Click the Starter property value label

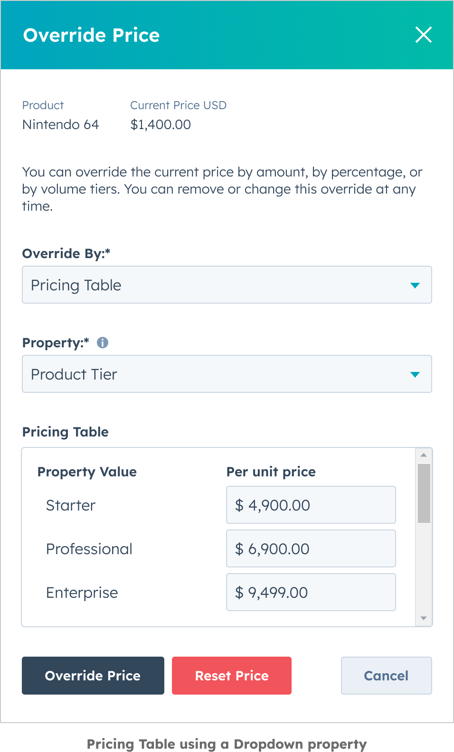70,505
